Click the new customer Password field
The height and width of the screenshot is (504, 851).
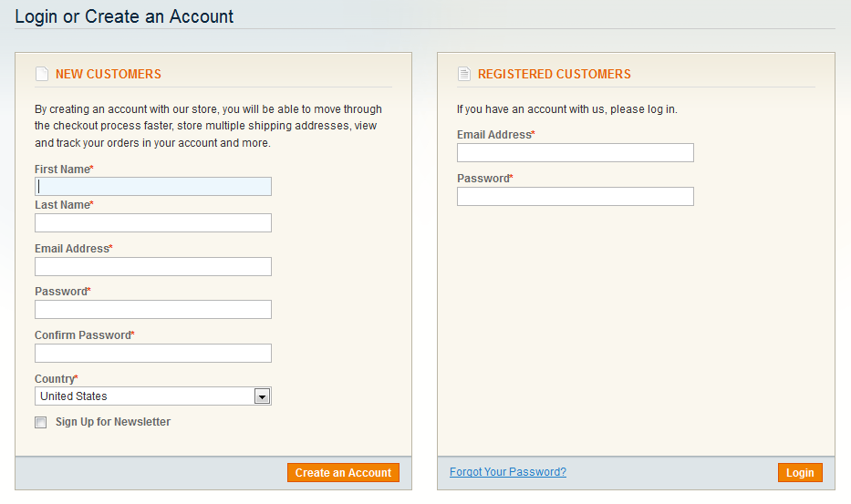click(153, 309)
